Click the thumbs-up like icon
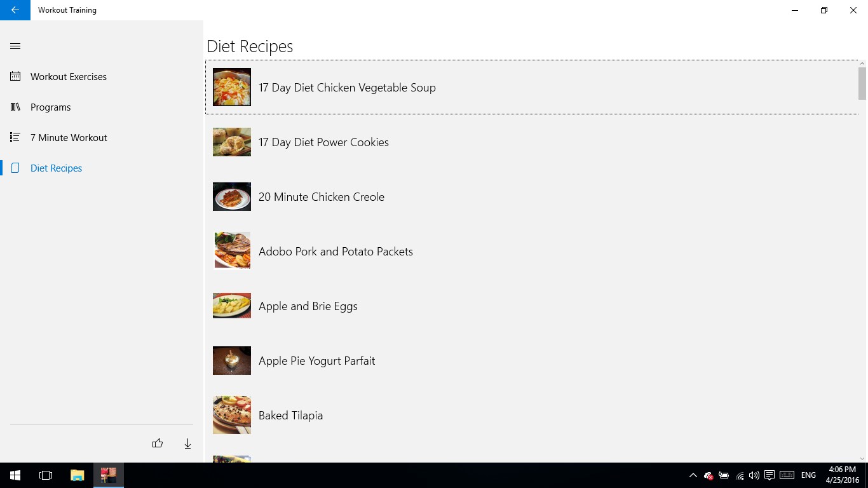Image resolution: width=868 pixels, height=488 pixels. pos(158,444)
